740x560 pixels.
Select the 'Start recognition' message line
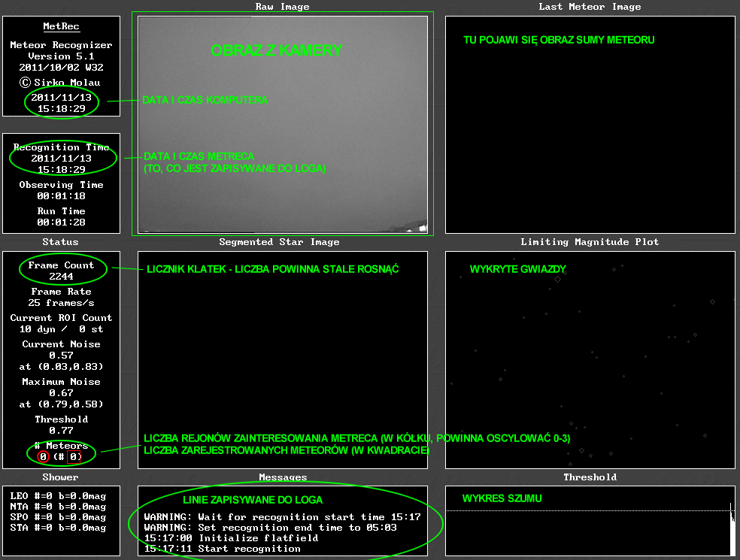tap(223, 549)
